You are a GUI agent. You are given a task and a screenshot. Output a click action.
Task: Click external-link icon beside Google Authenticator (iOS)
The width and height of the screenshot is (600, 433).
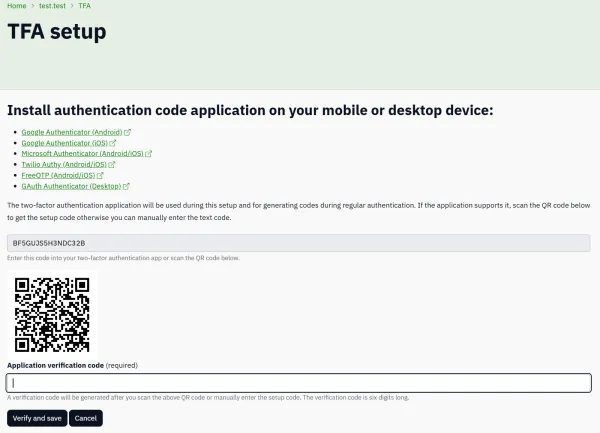tap(113, 143)
